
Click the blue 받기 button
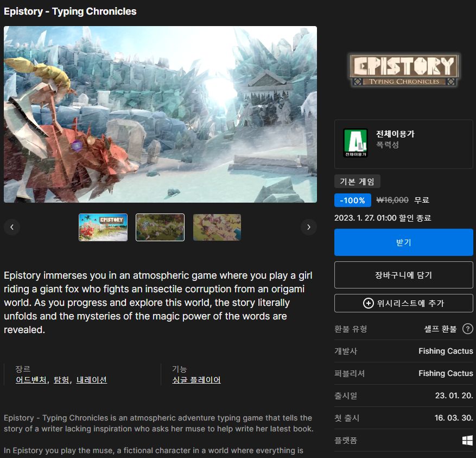[403, 242]
